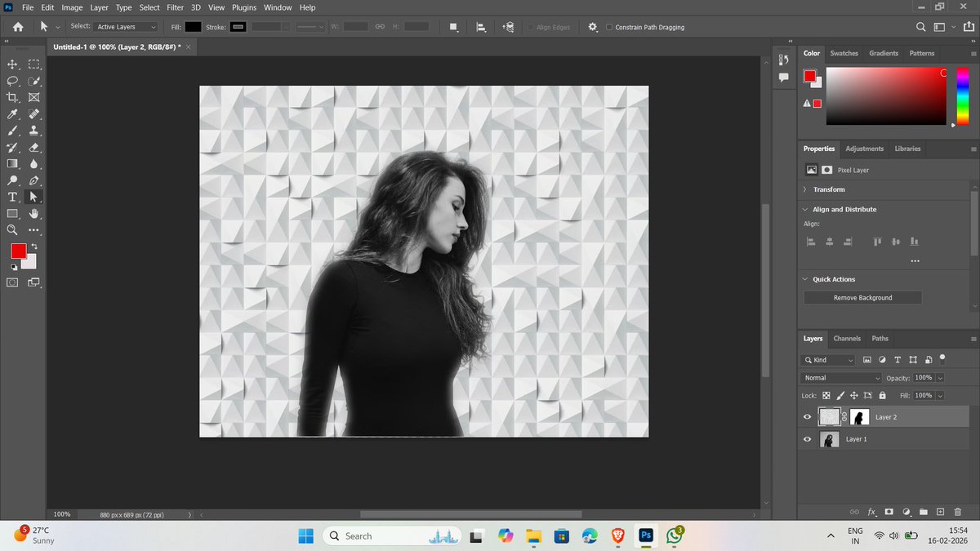Enable the Constrain Path Dragging checkbox
The height and width of the screenshot is (551, 980).
coord(609,27)
